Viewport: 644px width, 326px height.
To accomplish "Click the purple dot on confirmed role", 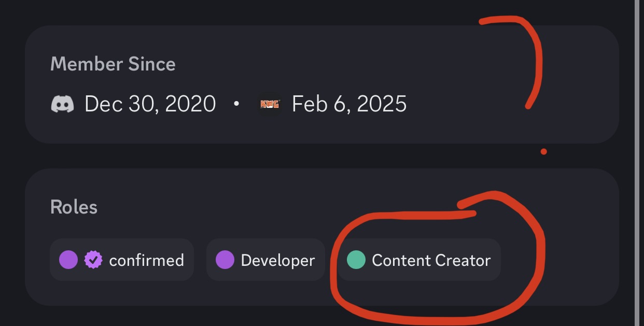I will point(68,260).
